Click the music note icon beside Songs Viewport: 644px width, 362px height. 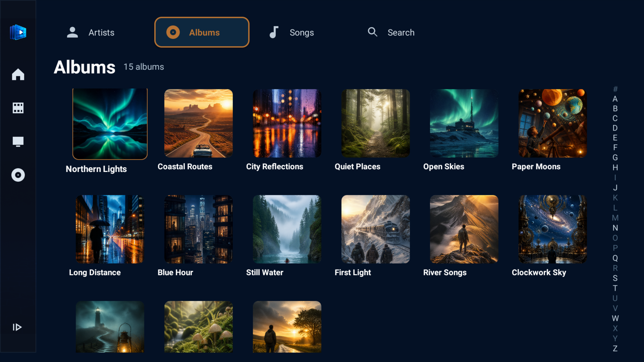(274, 32)
